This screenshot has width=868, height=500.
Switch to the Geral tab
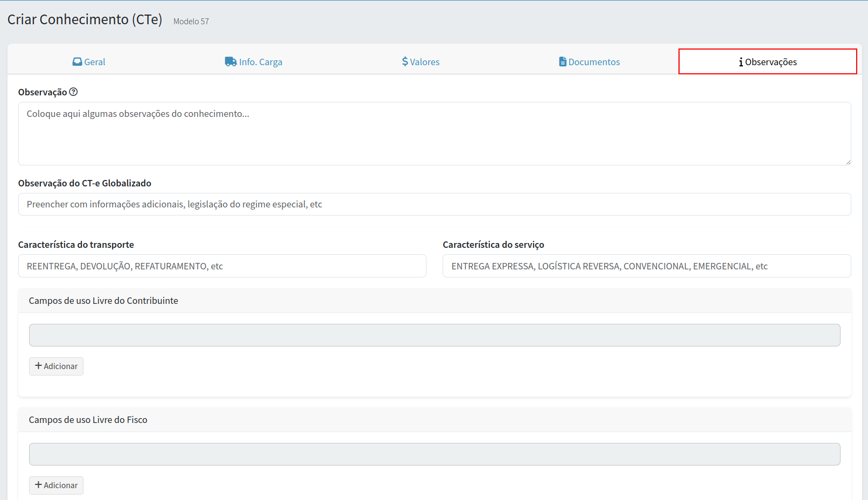point(89,62)
